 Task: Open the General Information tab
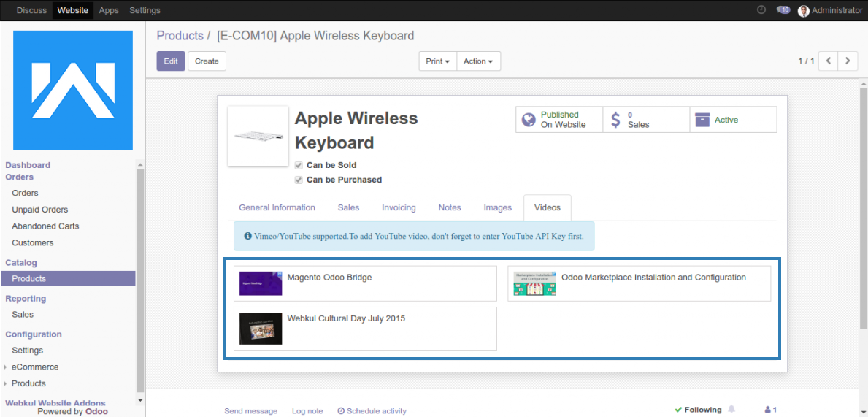[277, 208]
